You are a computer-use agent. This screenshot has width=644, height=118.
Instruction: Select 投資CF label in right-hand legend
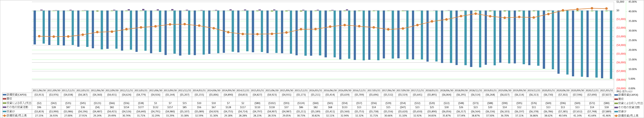coord(622,112)
